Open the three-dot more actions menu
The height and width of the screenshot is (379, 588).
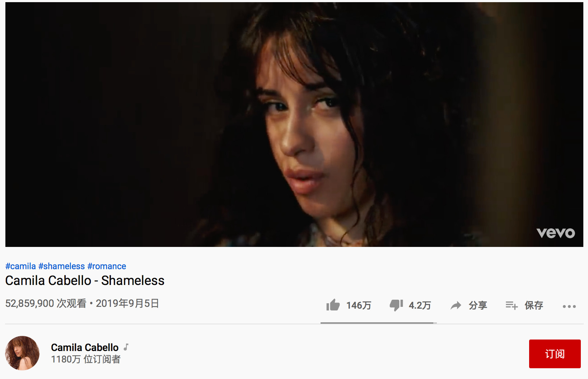tap(569, 307)
